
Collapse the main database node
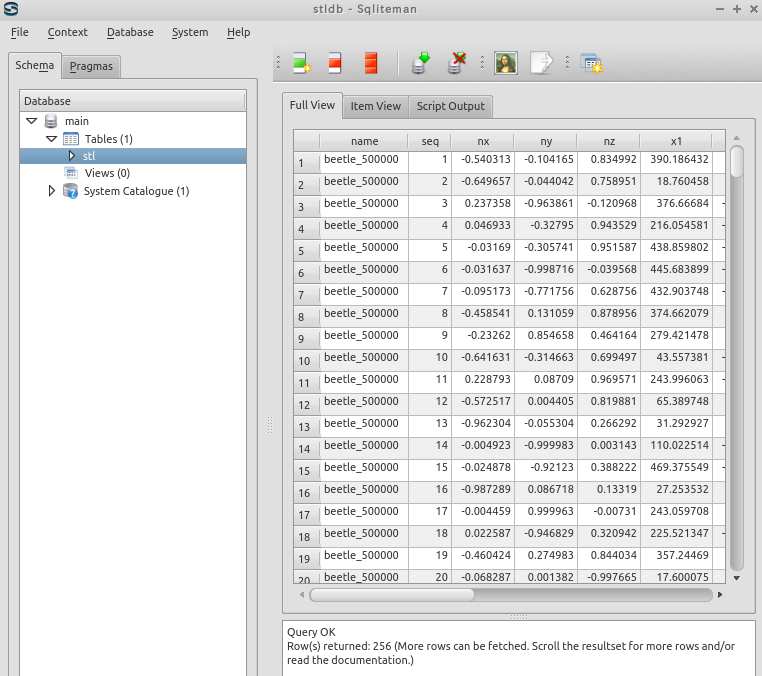(33, 121)
